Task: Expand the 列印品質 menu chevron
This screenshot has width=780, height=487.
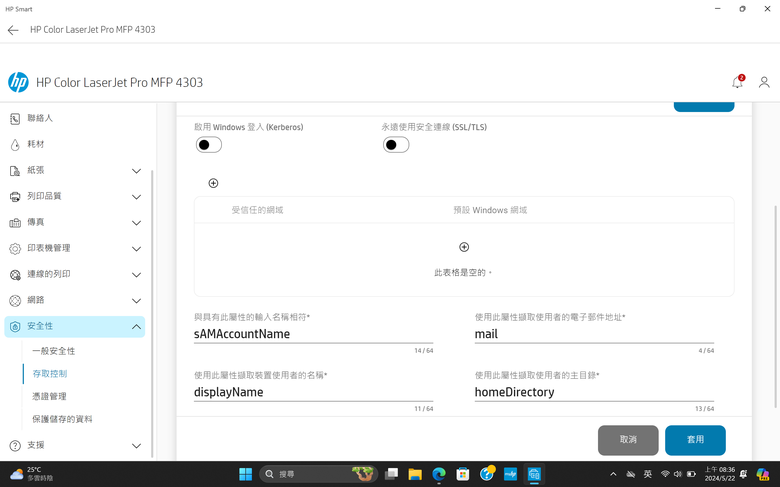Action: (x=136, y=197)
